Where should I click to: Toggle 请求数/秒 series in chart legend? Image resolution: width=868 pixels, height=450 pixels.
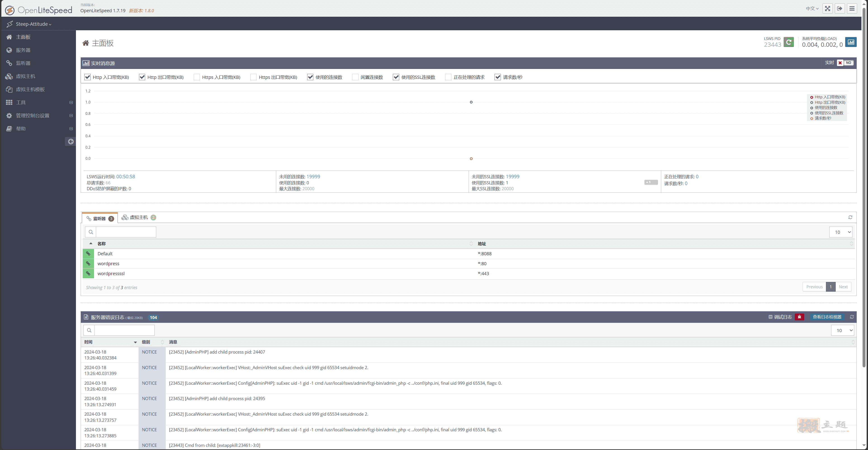821,118
